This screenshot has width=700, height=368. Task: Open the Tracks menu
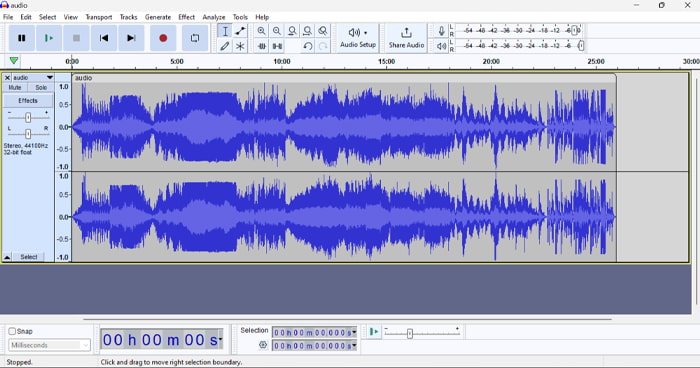pyautogui.click(x=128, y=17)
